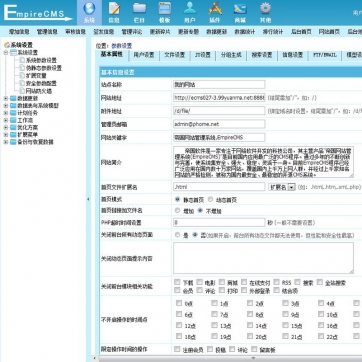The height and width of the screenshot is (362, 362).
Task: Click the page icon beside 扩展变量
Action: (x=22, y=76)
